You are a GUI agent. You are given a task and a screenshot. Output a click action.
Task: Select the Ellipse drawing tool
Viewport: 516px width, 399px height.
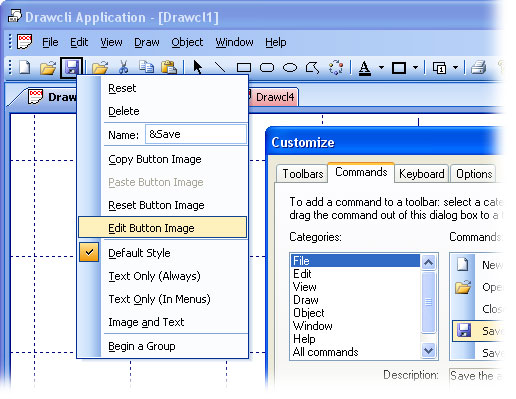point(290,68)
